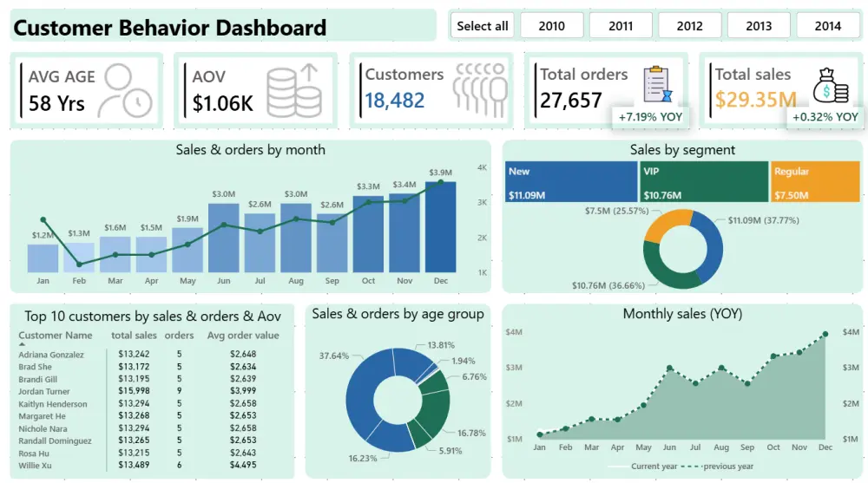
Task: Click the 58 Yrs average age value
Action: (56, 103)
